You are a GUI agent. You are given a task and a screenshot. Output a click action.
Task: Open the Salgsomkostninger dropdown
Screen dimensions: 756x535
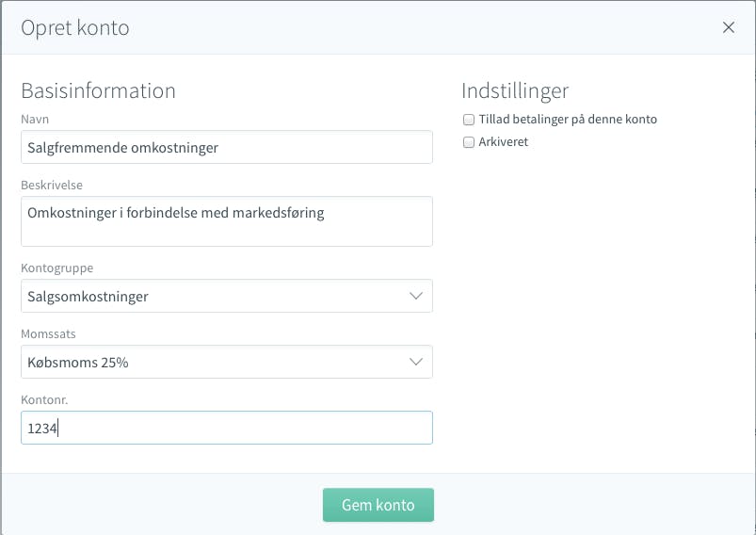[x=227, y=296]
